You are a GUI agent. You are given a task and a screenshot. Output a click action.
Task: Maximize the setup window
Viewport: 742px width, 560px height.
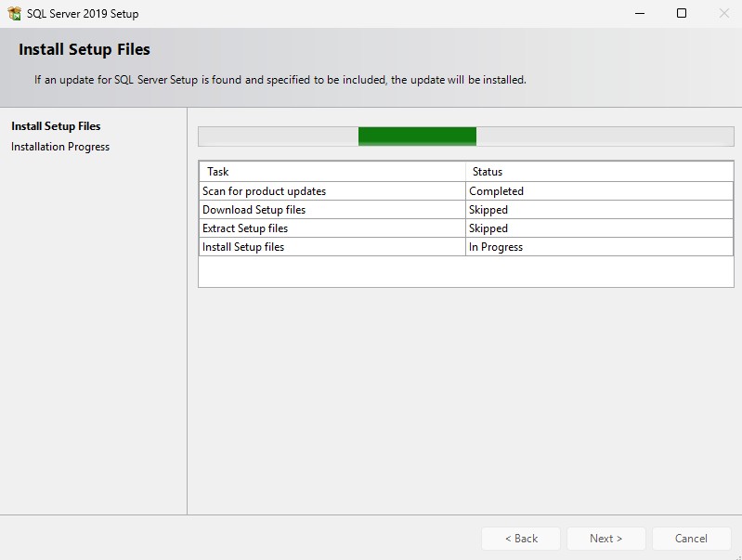[x=682, y=14]
